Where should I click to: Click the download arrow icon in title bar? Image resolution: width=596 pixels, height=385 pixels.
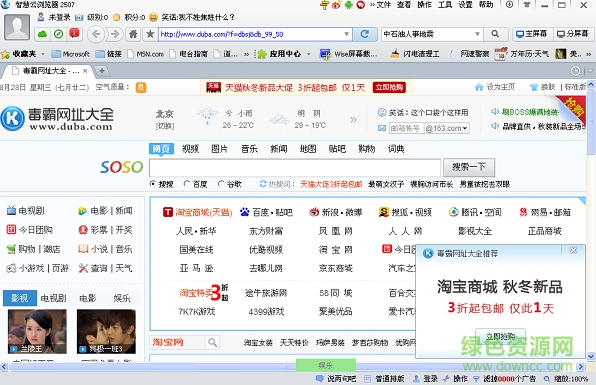point(509,5)
